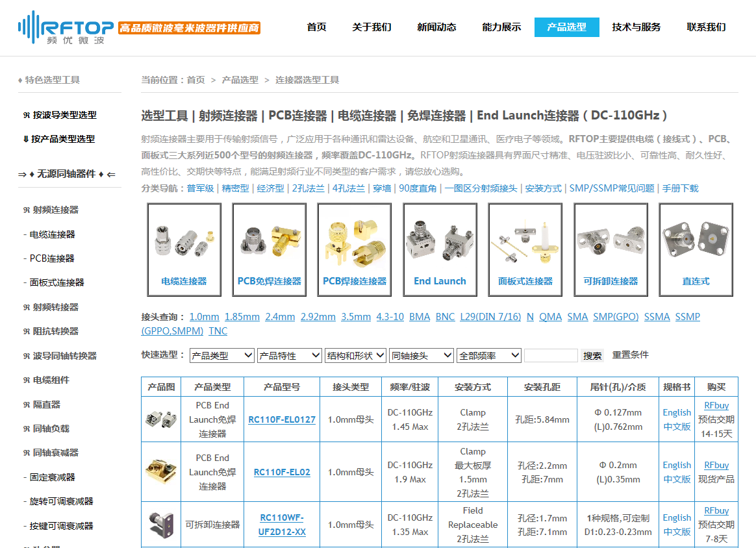Open 新闻动态 menu item
This screenshot has width=756, height=548.
click(436, 27)
